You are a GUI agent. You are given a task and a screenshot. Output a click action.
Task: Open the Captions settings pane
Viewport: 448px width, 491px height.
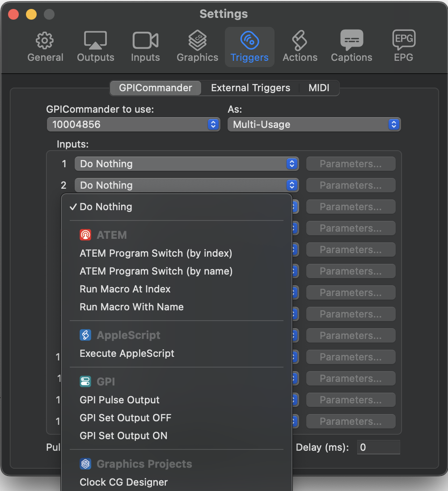coord(351,47)
